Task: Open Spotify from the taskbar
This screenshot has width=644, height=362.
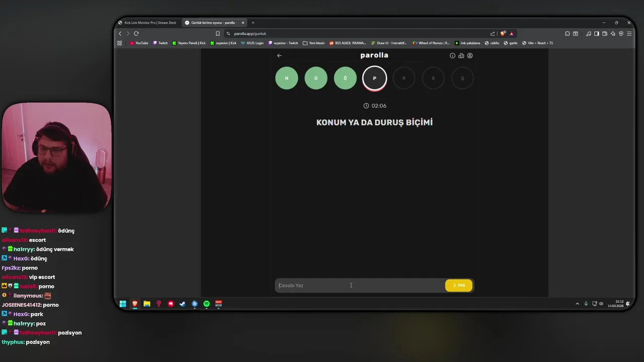Action: tap(206, 304)
